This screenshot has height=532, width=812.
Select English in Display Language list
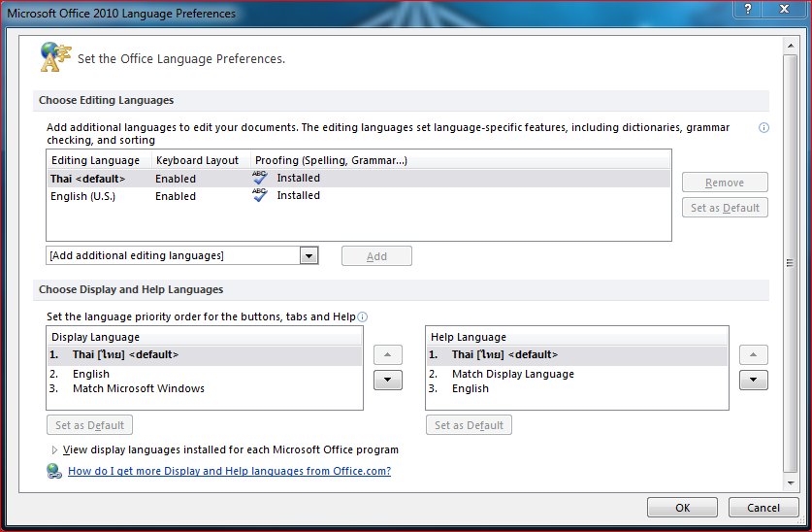coord(205,374)
